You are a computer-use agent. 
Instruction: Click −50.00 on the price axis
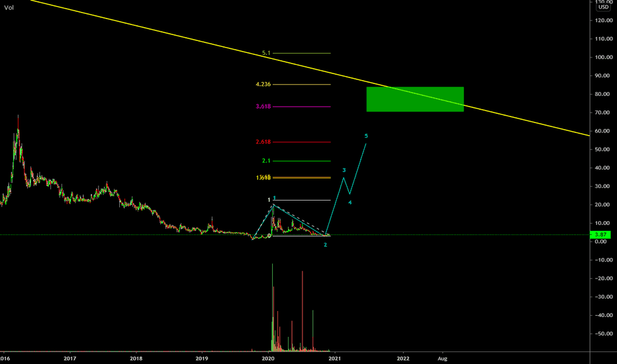tap(604, 334)
